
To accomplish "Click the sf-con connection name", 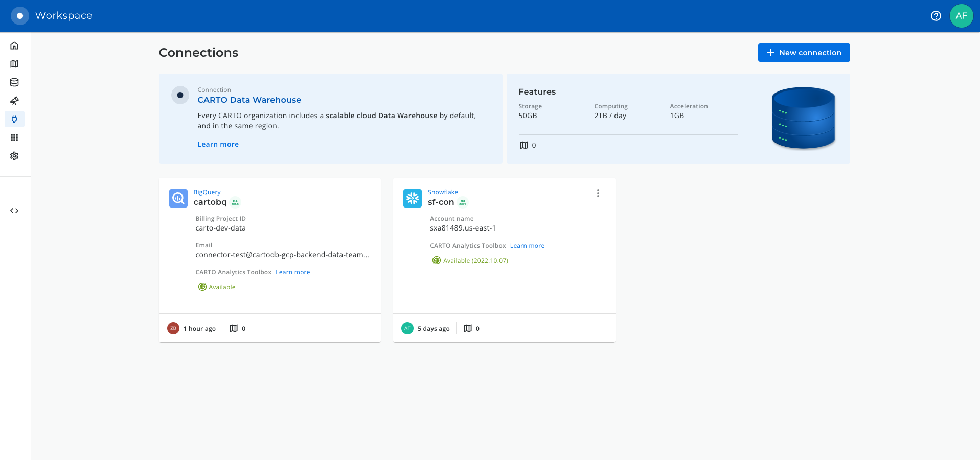I will pyautogui.click(x=441, y=202).
